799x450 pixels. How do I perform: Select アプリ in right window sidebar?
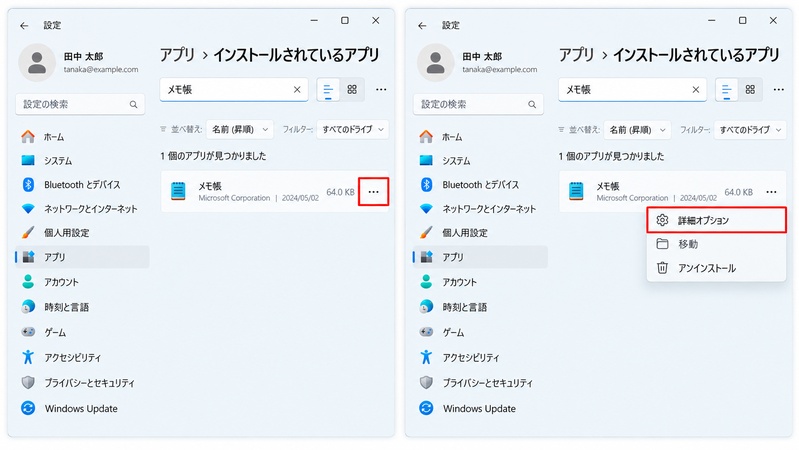(481, 257)
